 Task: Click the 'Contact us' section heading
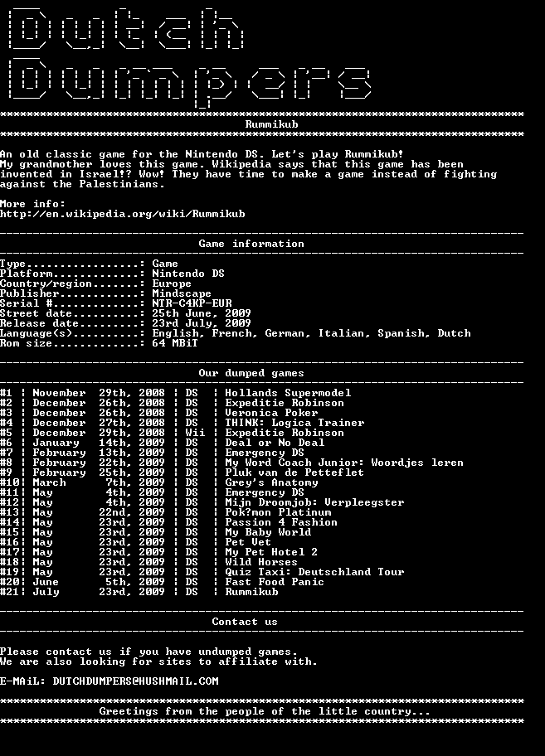click(245, 622)
